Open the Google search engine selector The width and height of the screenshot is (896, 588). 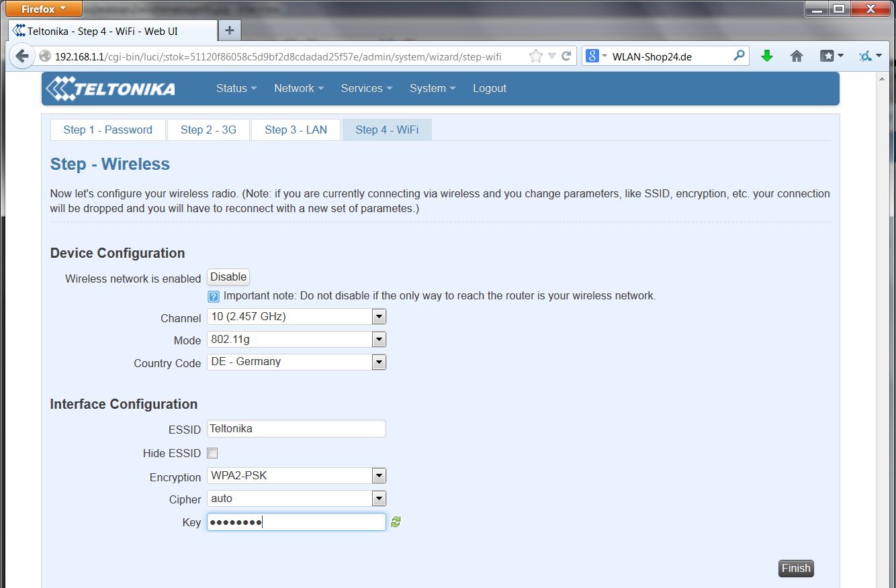click(596, 56)
